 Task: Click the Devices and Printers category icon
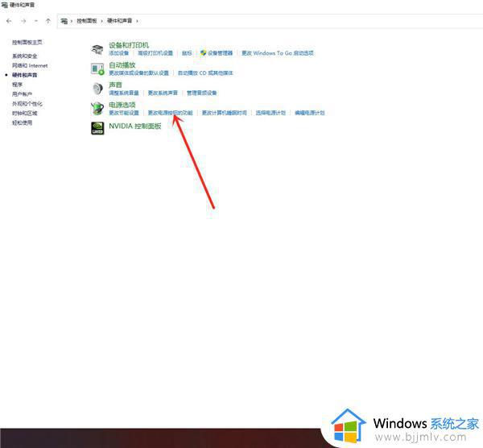pos(97,48)
